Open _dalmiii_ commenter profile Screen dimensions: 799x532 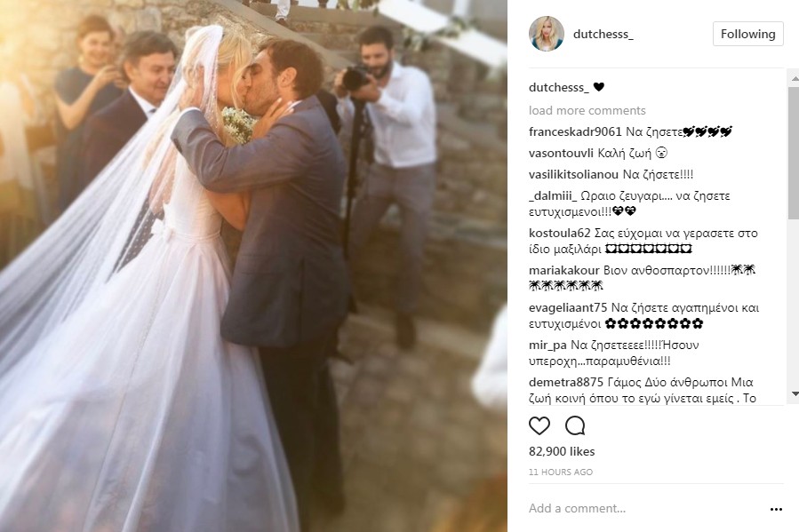coord(553,196)
